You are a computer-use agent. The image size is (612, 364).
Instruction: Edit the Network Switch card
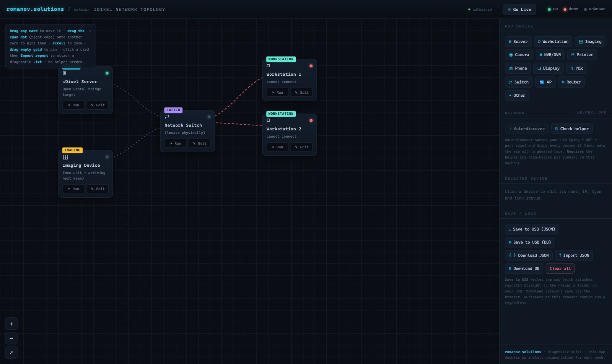[x=200, y=143]
